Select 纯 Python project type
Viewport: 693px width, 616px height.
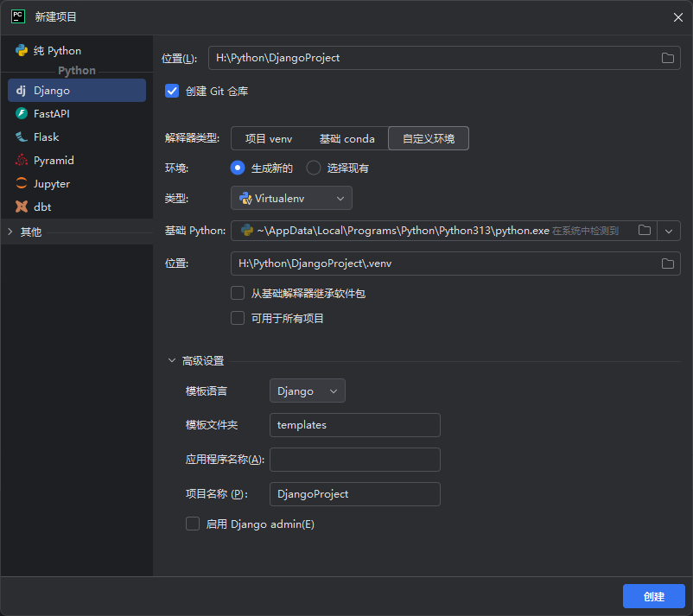click(x=77, y=50)
